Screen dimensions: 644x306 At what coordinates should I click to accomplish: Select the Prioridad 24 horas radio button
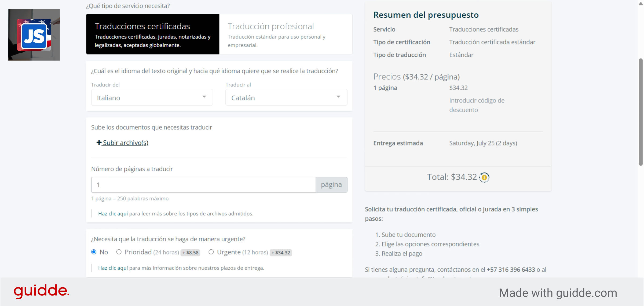coord(119,252)
